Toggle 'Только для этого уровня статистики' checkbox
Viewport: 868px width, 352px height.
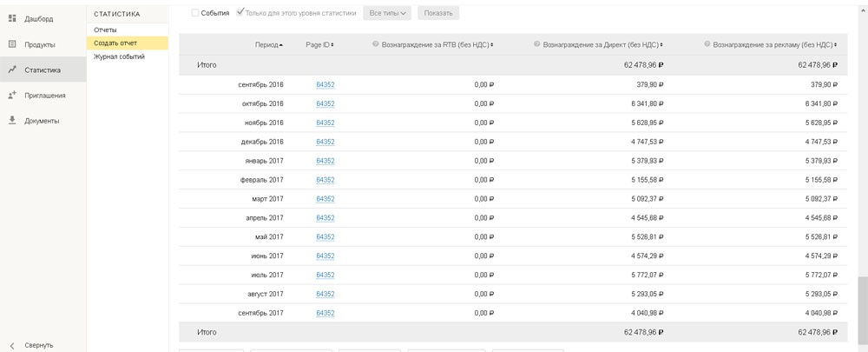[240, 13]
